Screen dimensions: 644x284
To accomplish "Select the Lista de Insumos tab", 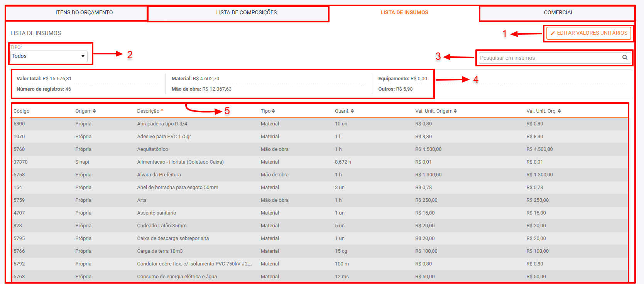I will pos(404,12).
